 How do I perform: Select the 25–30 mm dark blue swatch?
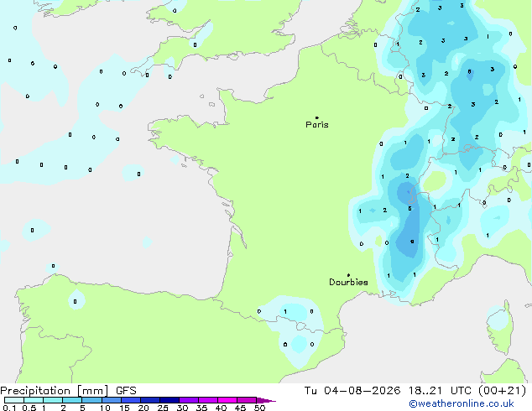(x=170, y=400)
